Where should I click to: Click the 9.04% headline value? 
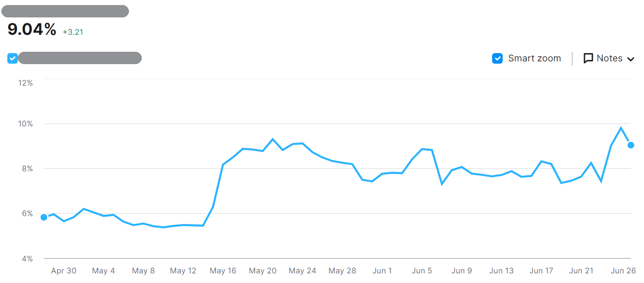tap(32, 30)
